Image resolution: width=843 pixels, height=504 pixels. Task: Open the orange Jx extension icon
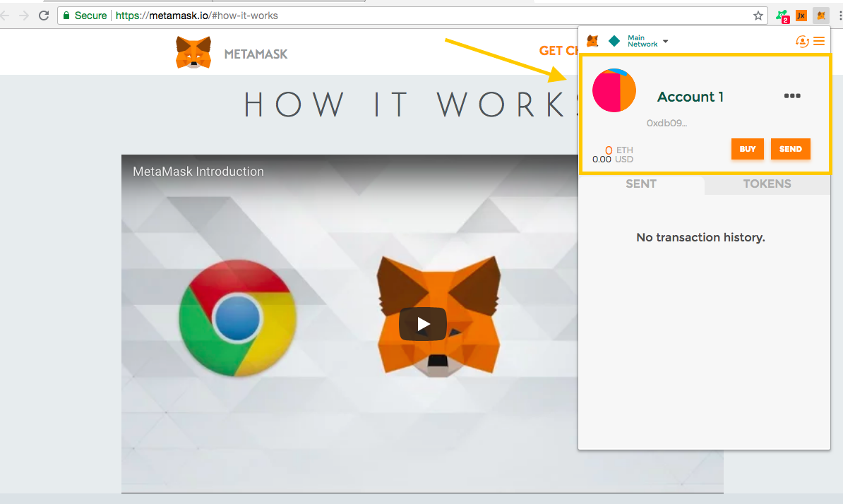point(801,16)
